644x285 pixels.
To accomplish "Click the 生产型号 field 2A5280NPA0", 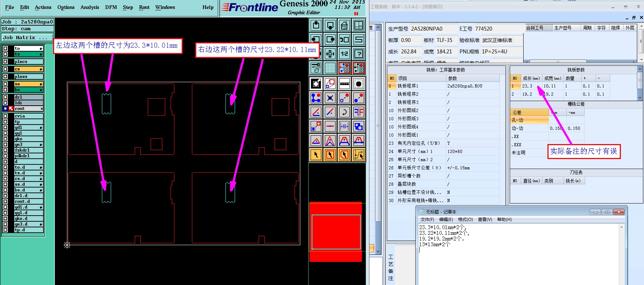I will (x=433, y=28).
